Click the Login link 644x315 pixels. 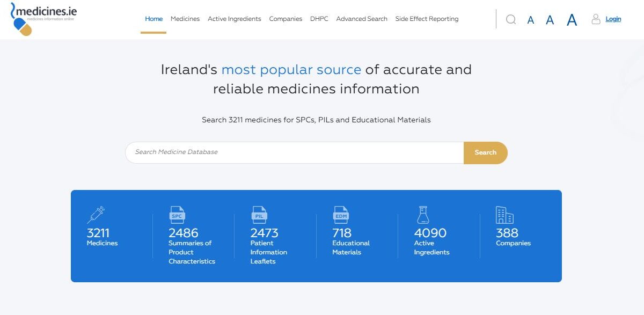(x=613, y=18)
